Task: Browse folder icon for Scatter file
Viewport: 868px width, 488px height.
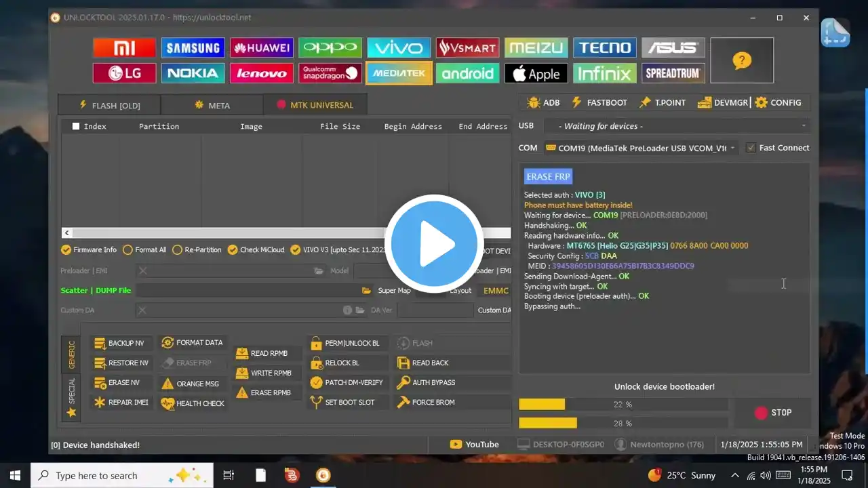Action: (x=366, y=290)
